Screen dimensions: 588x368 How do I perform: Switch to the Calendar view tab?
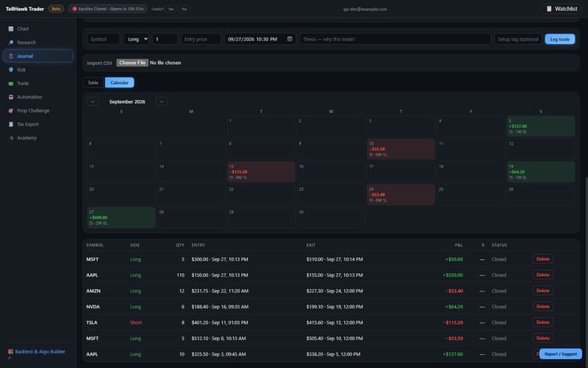pyautogui.click(x=119, y=82)
